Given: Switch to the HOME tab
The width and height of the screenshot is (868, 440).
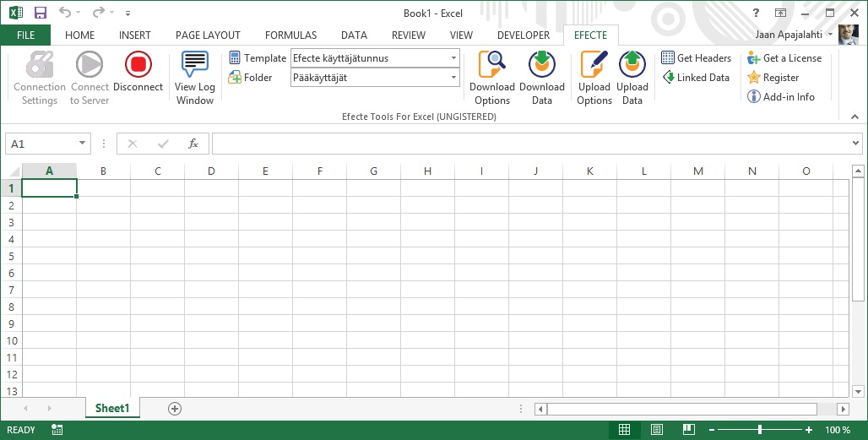Looking at the screenshot, I should [79, 35].
